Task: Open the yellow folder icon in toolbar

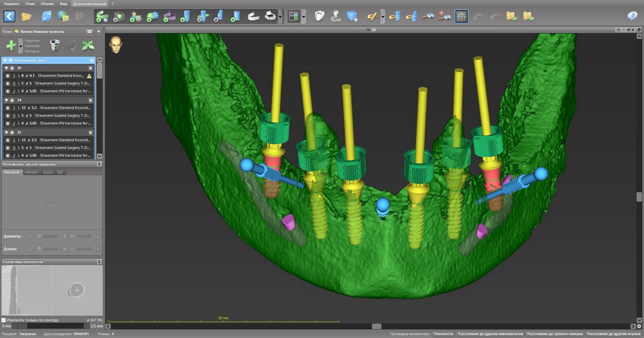Action: pos(26,17)
